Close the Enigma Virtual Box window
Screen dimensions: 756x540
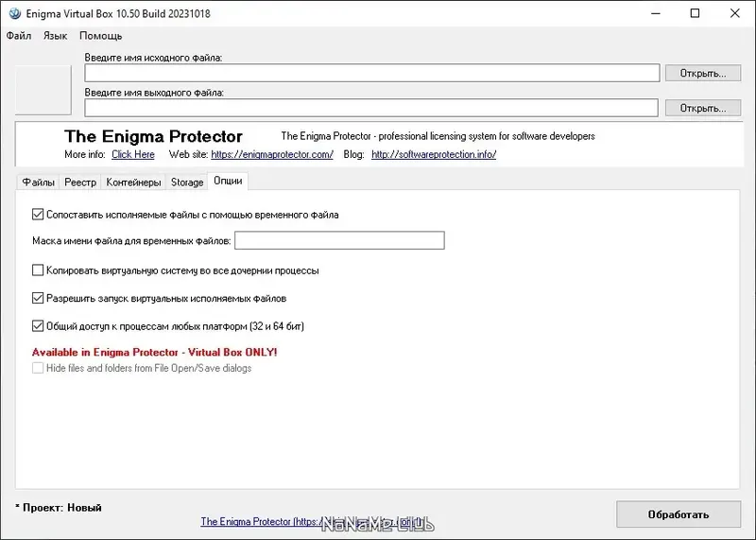click(735, 13)
